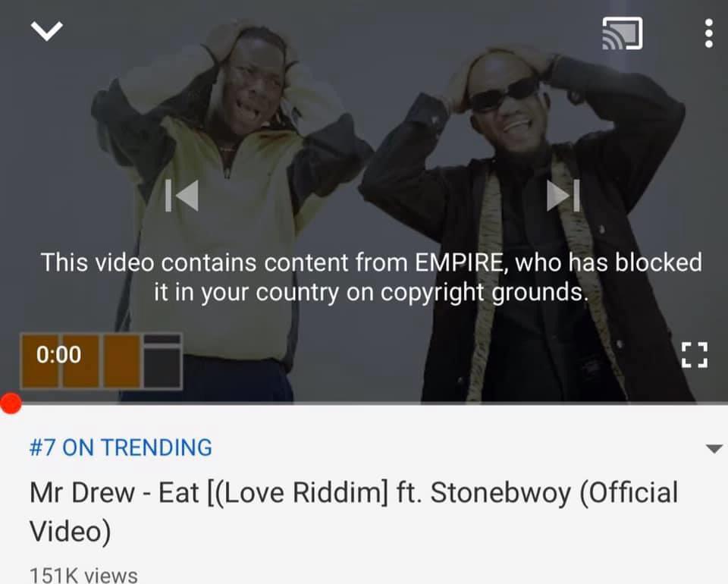Open the three-dot more options menu
728x584 pixels.
(x=708, y=33)
